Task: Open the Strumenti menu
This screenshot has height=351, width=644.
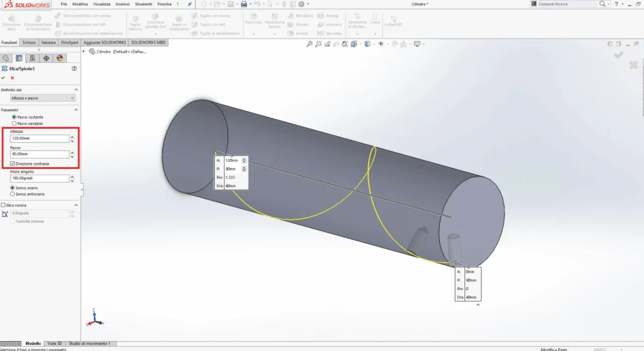Action: 143,4
